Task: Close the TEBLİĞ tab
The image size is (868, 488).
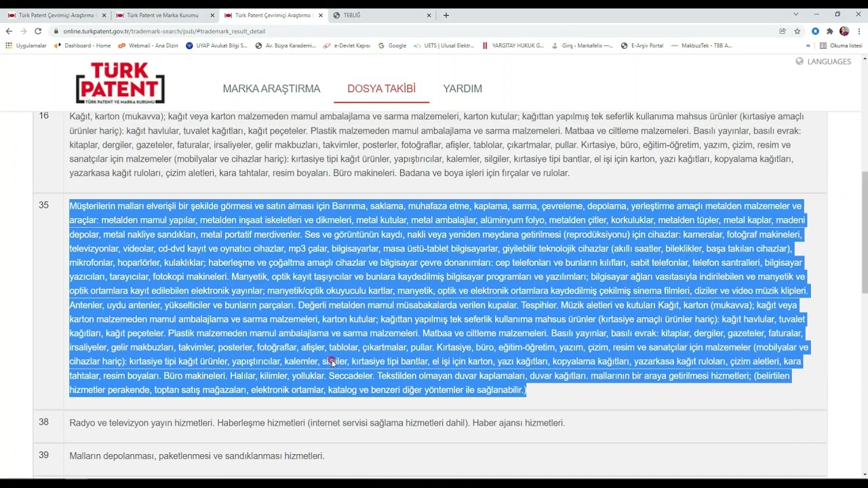Action: pyautogui.click(x=429, y=15)
